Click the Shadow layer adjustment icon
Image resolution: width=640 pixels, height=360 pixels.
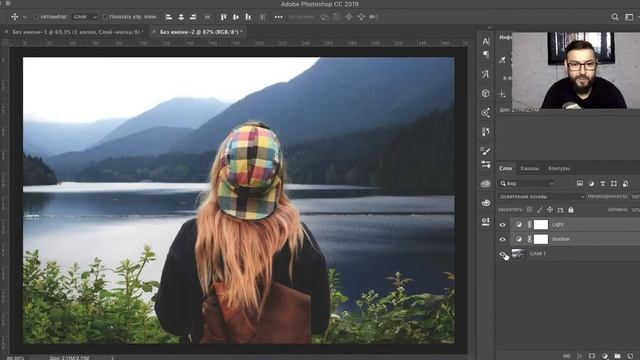pos(519,239)
